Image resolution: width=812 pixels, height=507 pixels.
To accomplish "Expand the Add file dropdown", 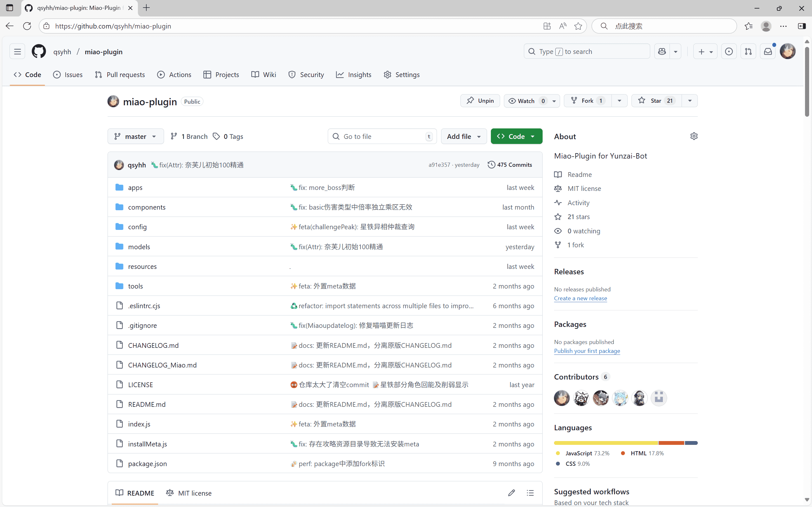I will point(463,136).
